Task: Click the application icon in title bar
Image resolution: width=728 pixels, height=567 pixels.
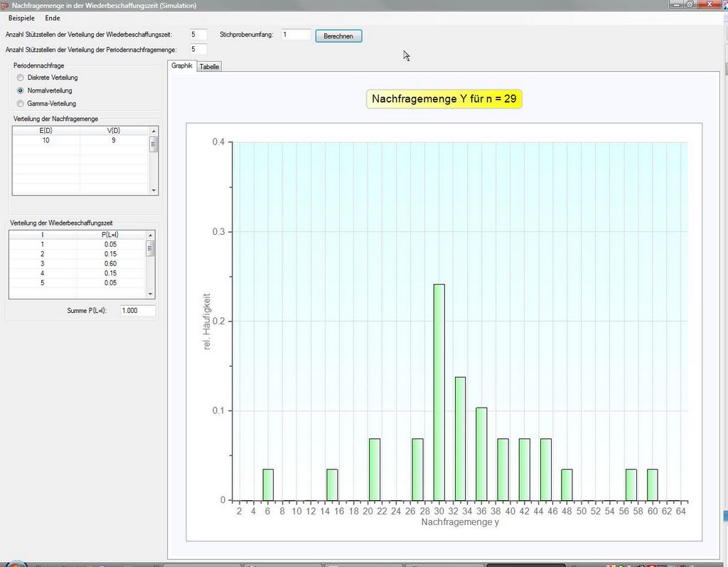Action: pos(5,5)
